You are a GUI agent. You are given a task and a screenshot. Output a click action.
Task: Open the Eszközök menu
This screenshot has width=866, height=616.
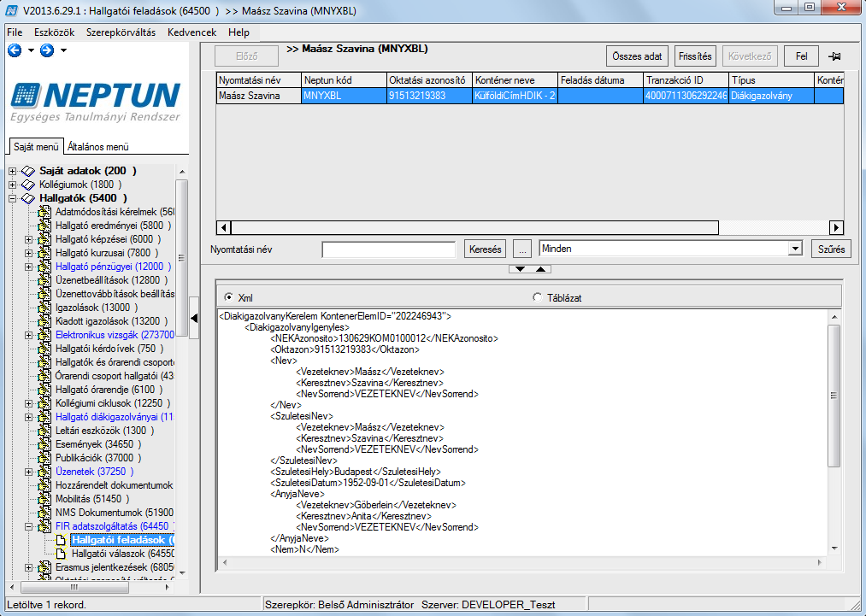tap(54, 32)
